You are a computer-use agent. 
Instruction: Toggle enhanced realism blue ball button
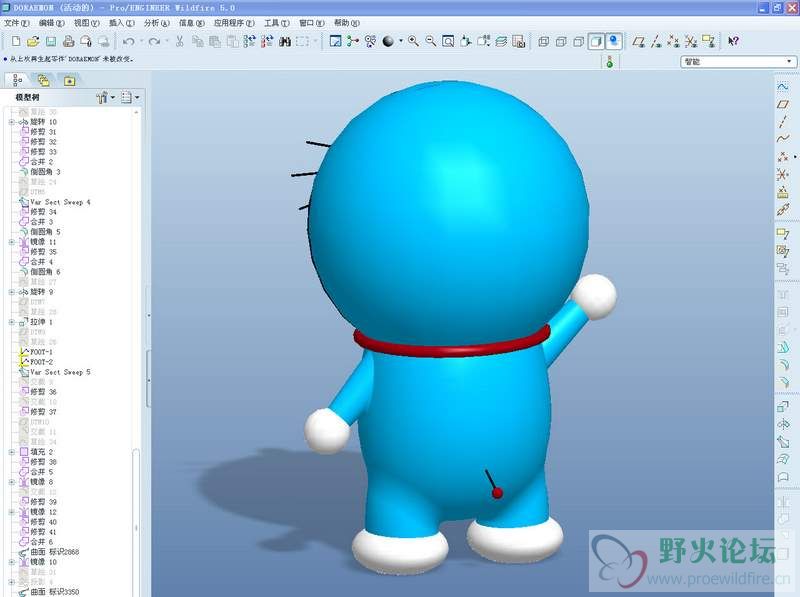pyautogui.click(x=614, y=41)
